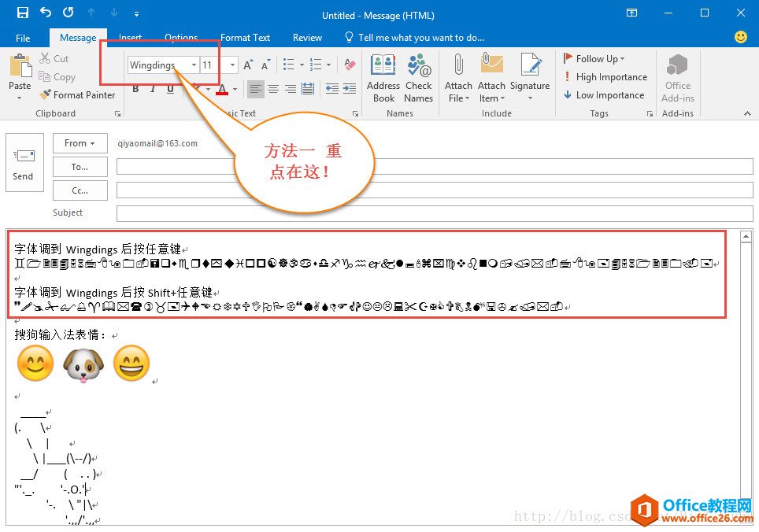
Task: Expand the From account dropdown
Action: pos(80,143)
